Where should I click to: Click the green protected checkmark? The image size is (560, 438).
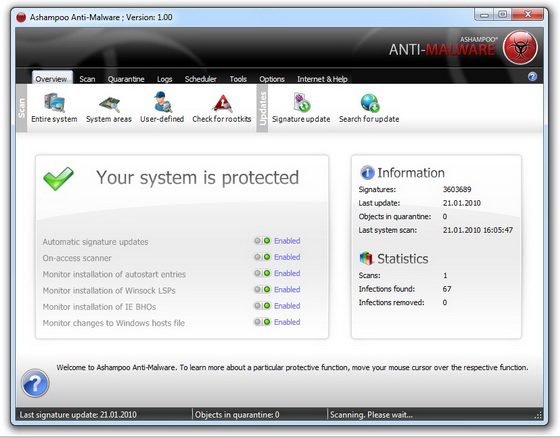click(x=58, y=178)
